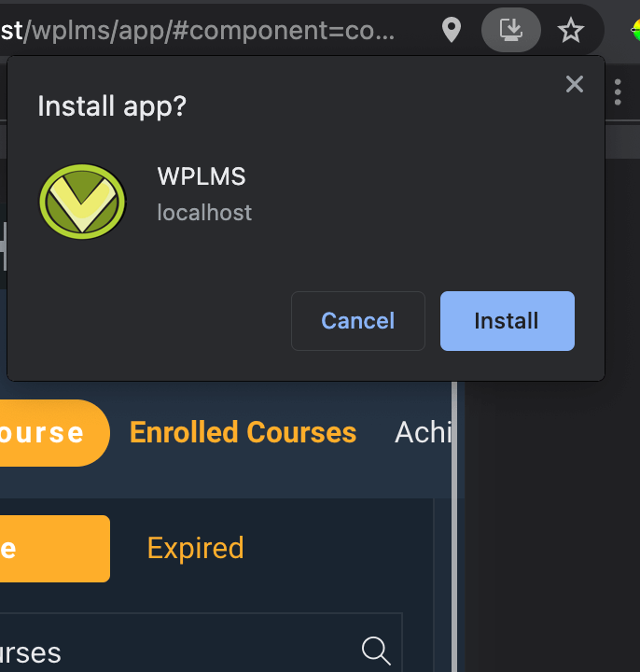Select the orange pill tab ending in 'ourse'
The width and height of the screenshot is (640, 672).
[51, 432]
